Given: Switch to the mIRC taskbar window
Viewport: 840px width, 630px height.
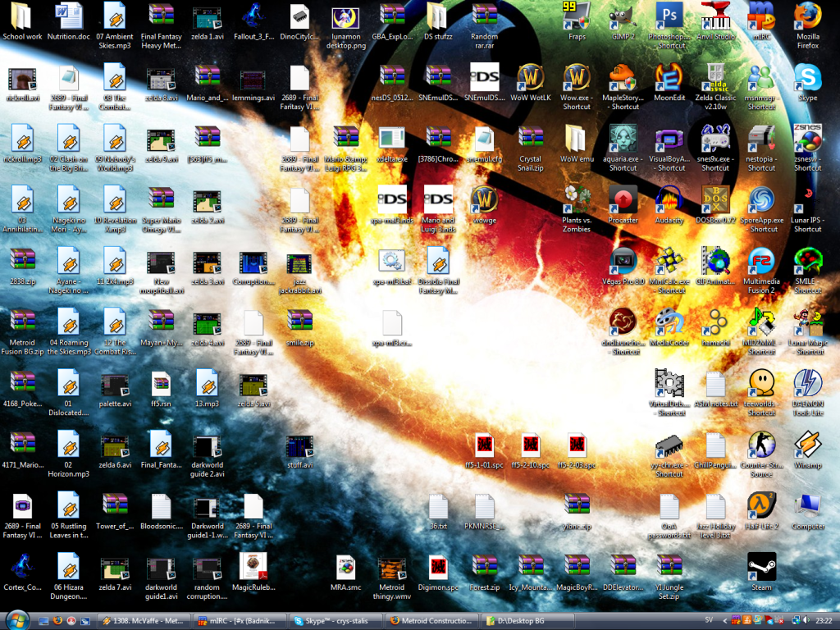Looking at the screenshot, I should [240, 620].
